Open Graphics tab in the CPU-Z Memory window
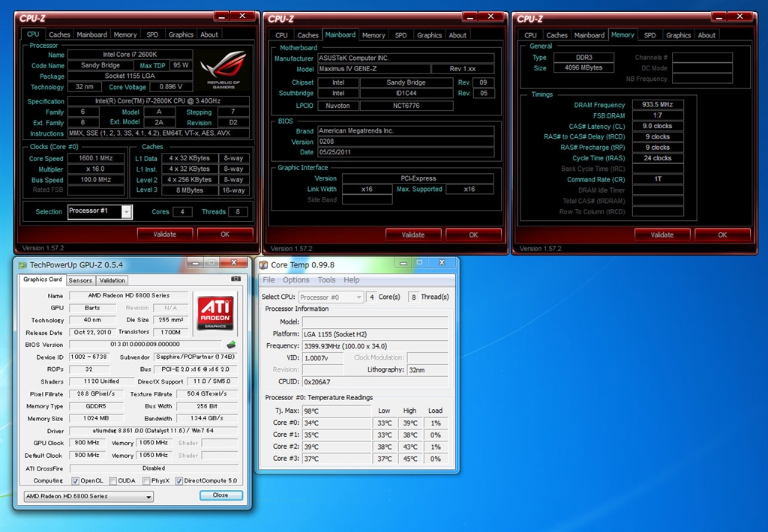 (x=678, y=35)
